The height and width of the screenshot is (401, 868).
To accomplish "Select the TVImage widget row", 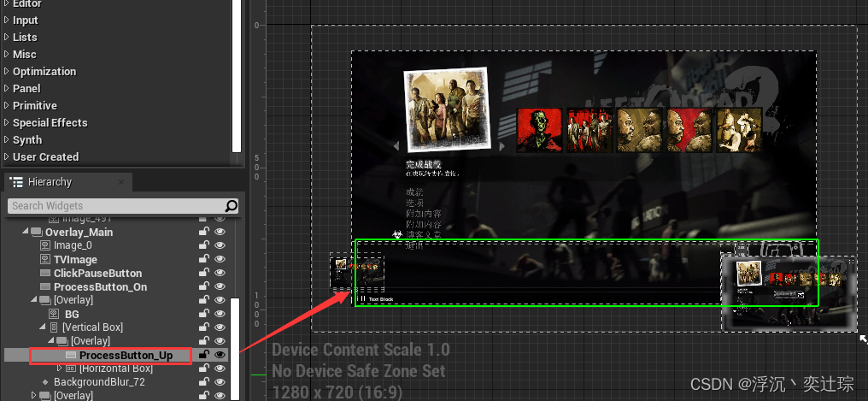I will (75, 259).
